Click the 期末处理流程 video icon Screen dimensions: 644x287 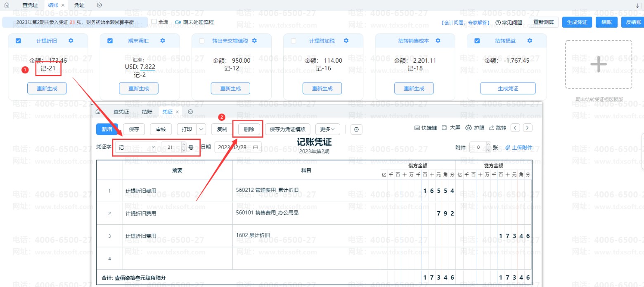click(178, 22)
